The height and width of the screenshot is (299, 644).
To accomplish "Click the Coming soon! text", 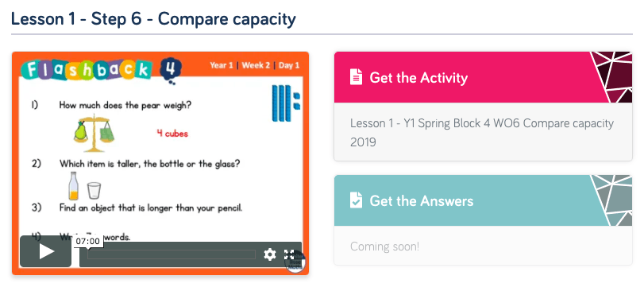I will [x=384, y=247].
